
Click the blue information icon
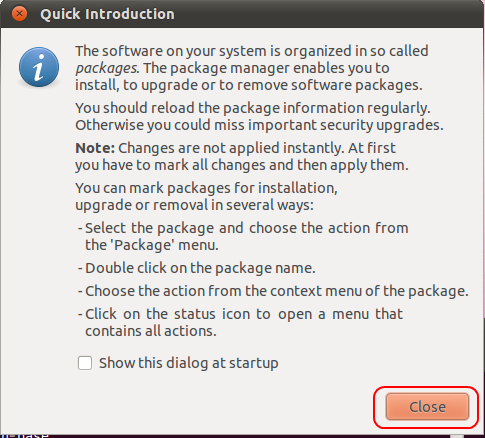pos(39,67)
